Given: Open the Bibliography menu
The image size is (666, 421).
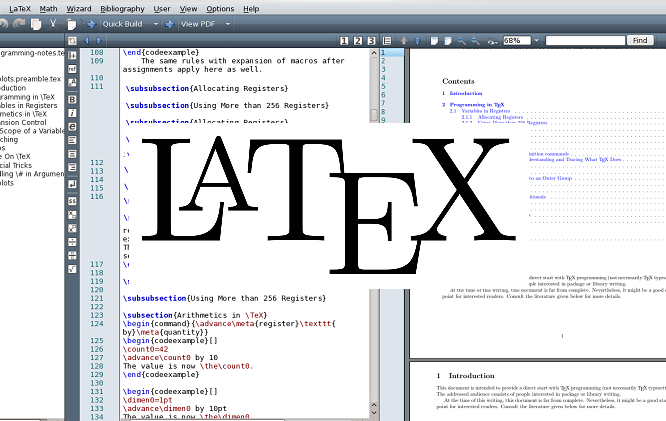Looking at the screenshot, I should tap(122, 8).
